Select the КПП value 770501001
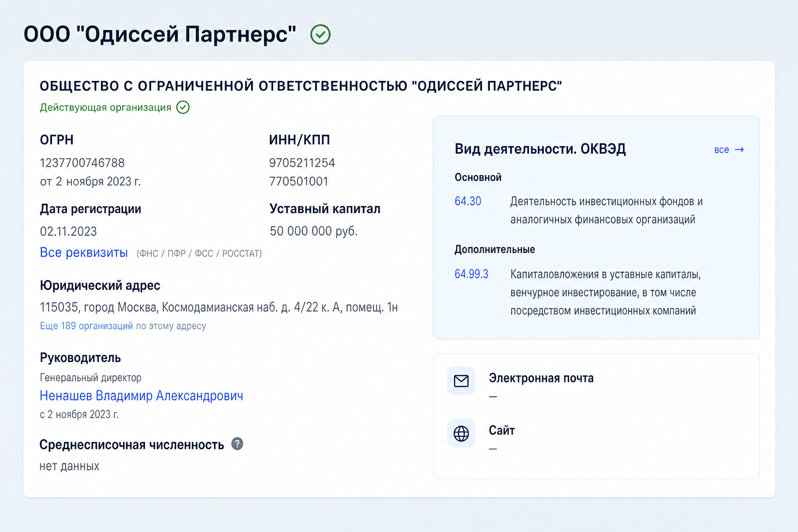This screenshot has width=798, height=532. pos(299,181)
